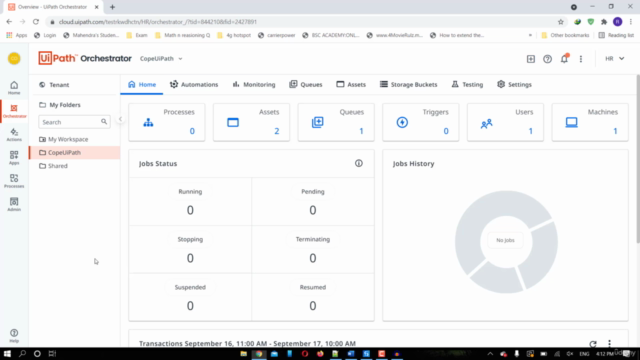Switch to the Home tab
Screen dimensions: 640x360
[x=142, y=84]
